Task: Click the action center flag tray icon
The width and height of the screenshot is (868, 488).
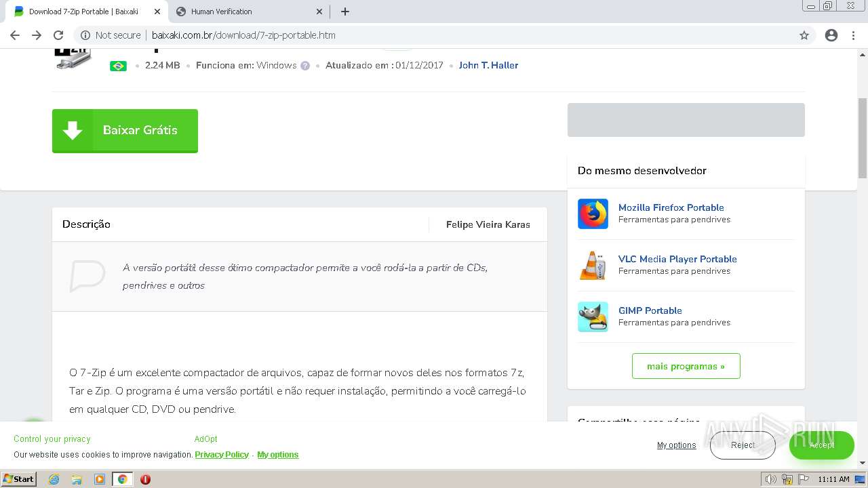Action: (804, 479)
